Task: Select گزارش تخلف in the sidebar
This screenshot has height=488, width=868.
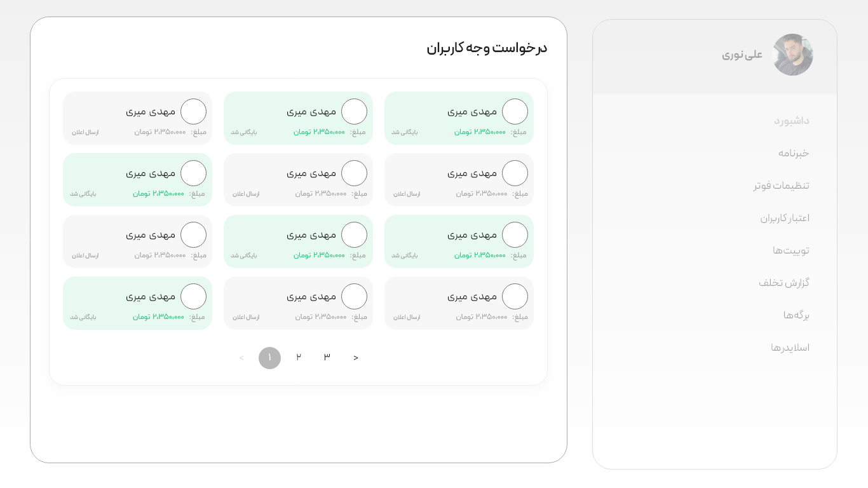Action: 783,283
